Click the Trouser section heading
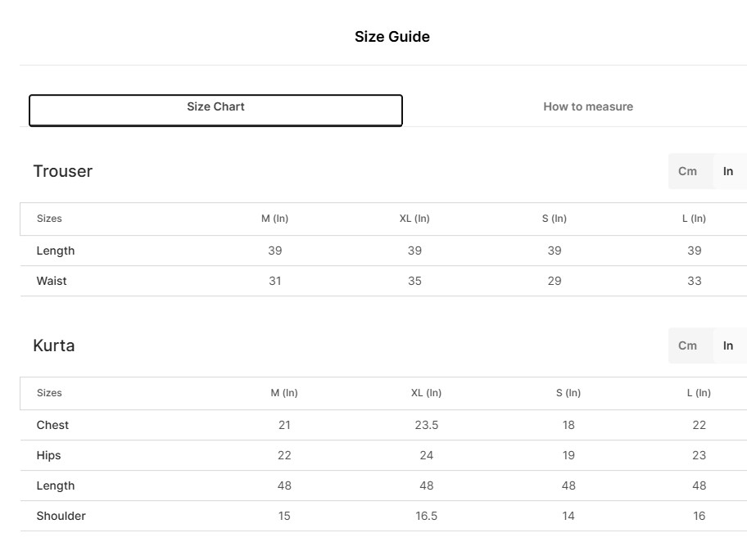Screen dimensions: 747x560 coord(63,171)
